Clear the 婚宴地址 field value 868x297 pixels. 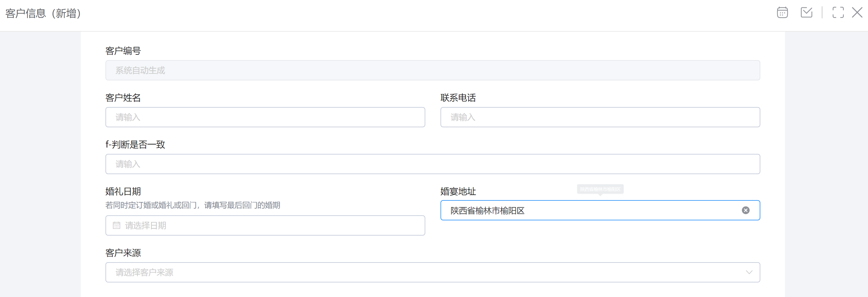pyautogui.click(x=745, y=211)
